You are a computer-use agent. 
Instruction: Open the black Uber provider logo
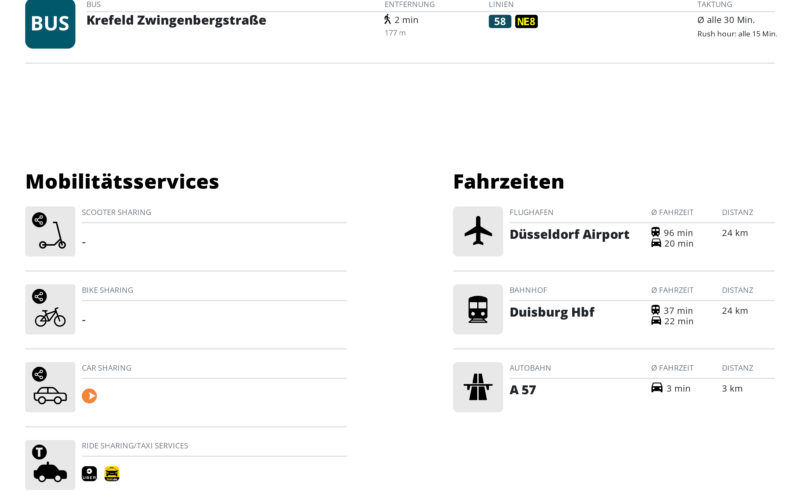pos(89,473)
